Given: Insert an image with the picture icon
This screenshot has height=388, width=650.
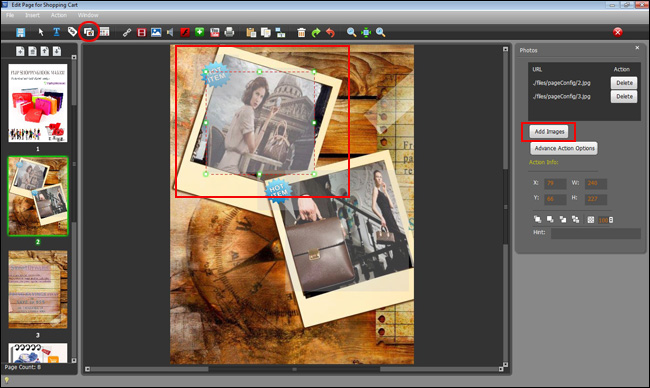Looking at the screenshot, I should 156,32.
